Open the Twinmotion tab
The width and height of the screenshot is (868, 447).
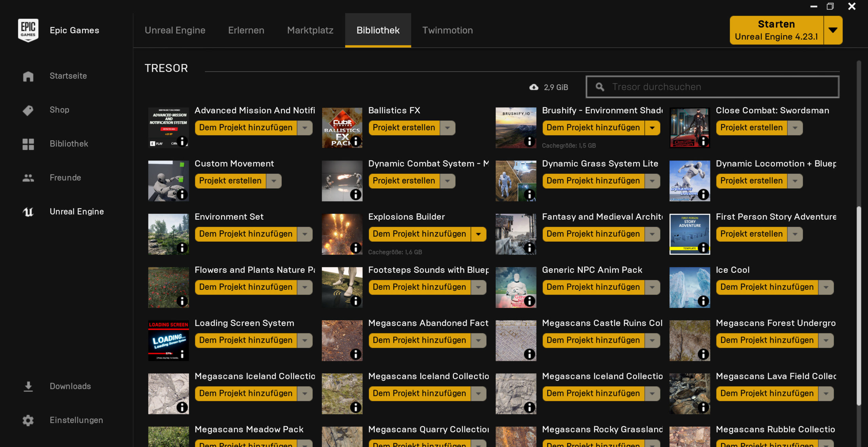(448, 30)
